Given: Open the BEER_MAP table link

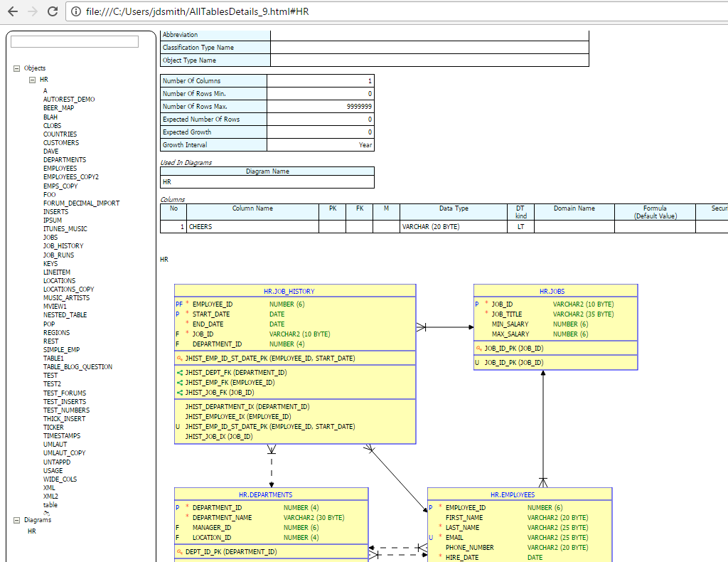Looking at the screenshot, I should 59,107.
